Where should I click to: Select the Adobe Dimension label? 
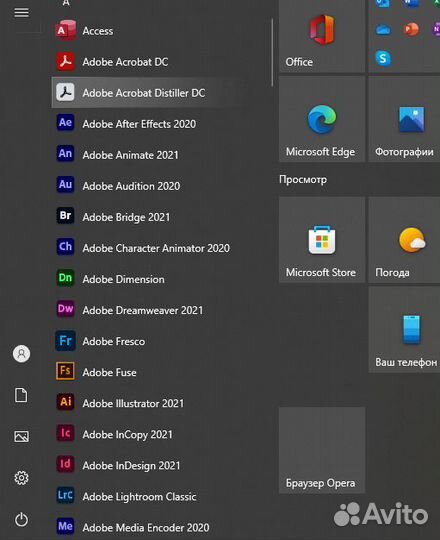124,279
